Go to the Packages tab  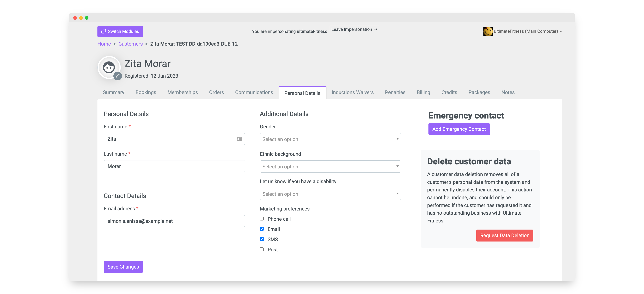tap(479, 92)
